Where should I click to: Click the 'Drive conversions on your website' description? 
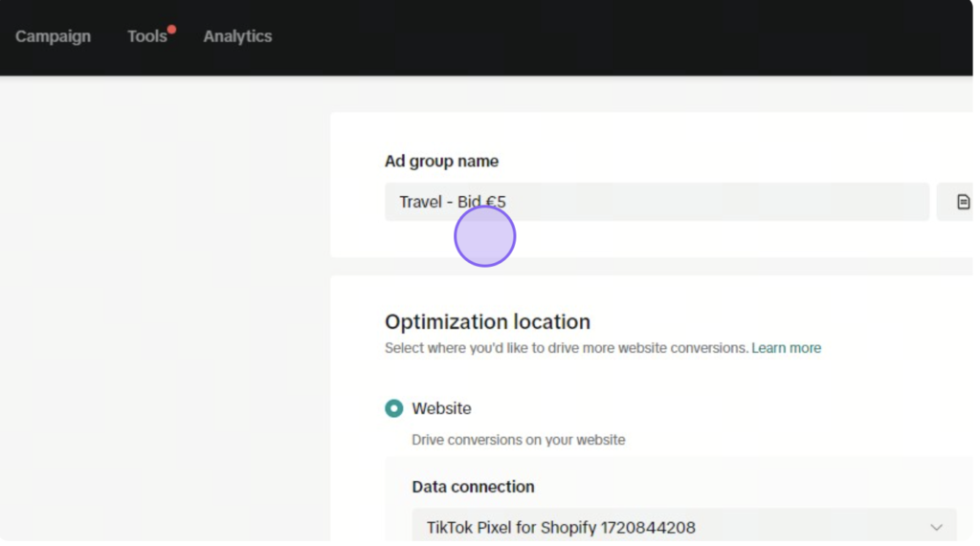coord(518,440)
